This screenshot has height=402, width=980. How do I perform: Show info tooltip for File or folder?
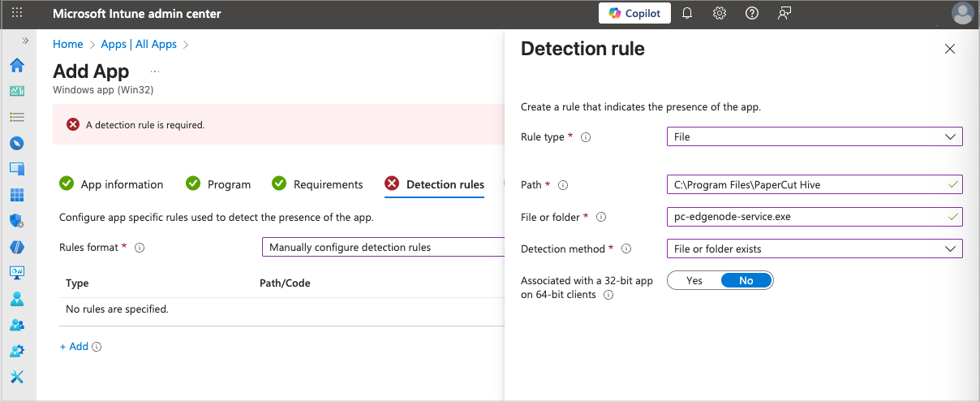coord(601,218)
